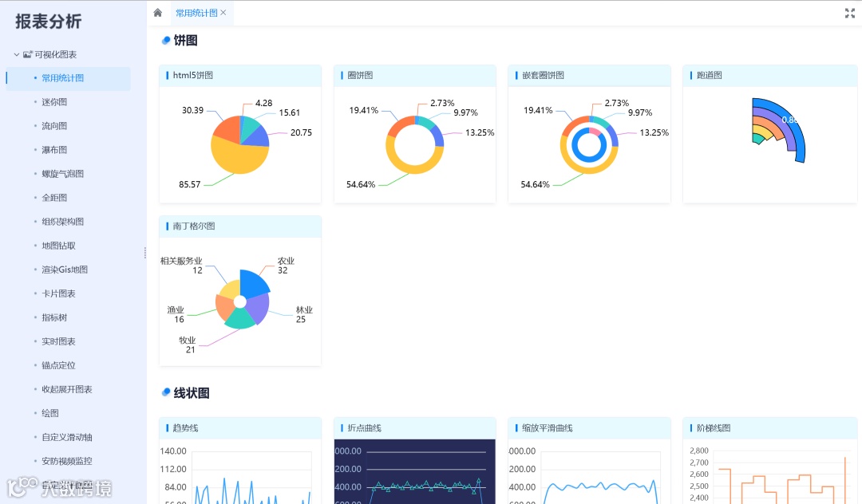Click the 折点曲线 card title
Screen dimensions: 862x504
tap(365, 428)
